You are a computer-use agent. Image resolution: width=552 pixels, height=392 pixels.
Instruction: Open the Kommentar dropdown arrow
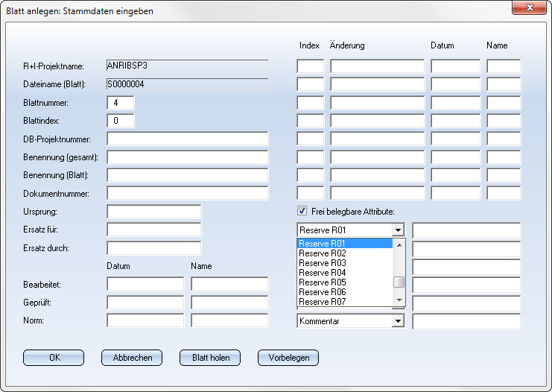pyautogui.click(x=398, y=321)
